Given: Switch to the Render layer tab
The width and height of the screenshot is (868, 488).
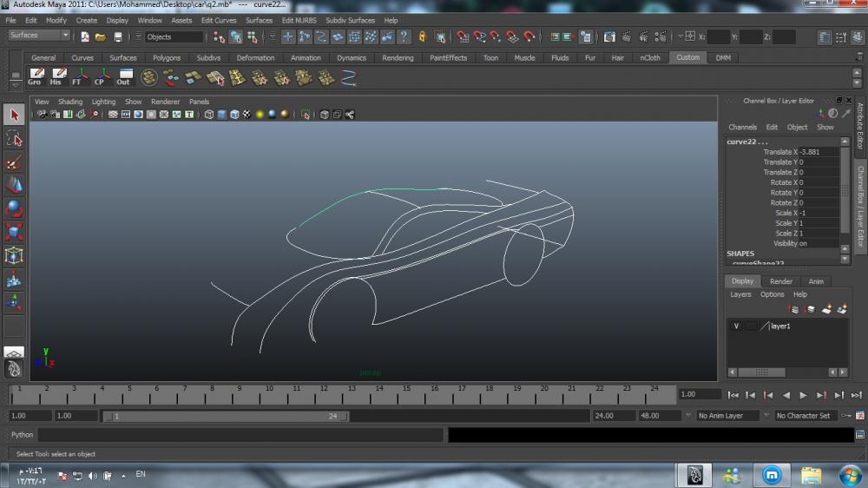Looking at the screenshot, I should click(780, 281).
